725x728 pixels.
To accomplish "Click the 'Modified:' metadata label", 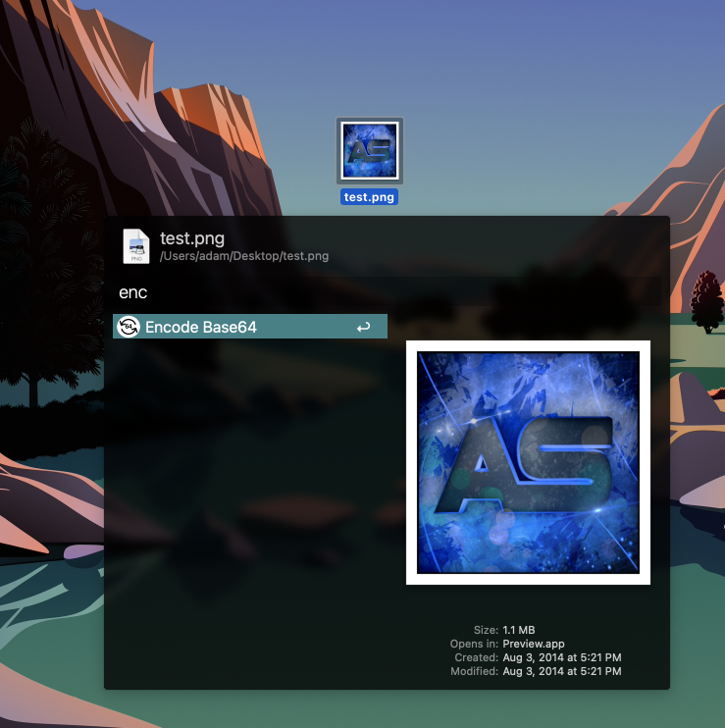I will (x=474, y=671).
